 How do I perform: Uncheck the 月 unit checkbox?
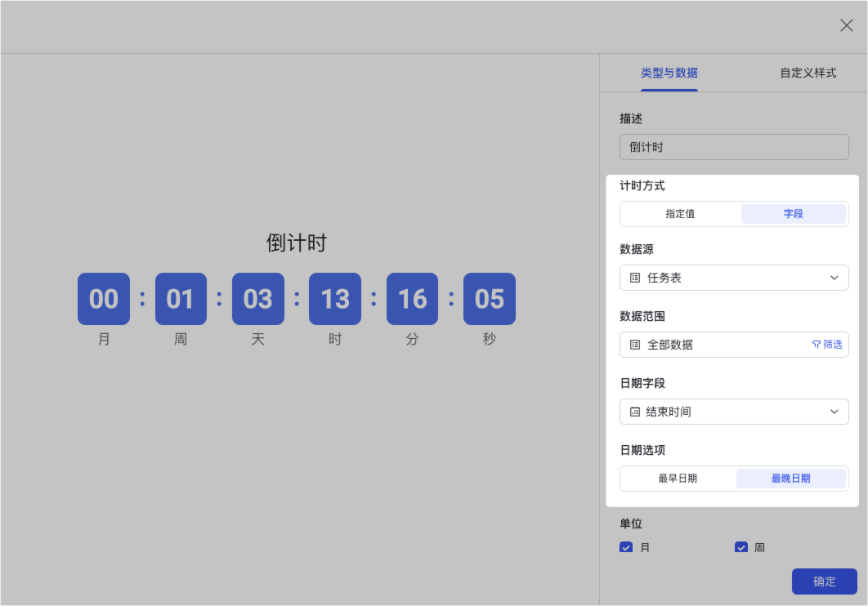point(626,547)
